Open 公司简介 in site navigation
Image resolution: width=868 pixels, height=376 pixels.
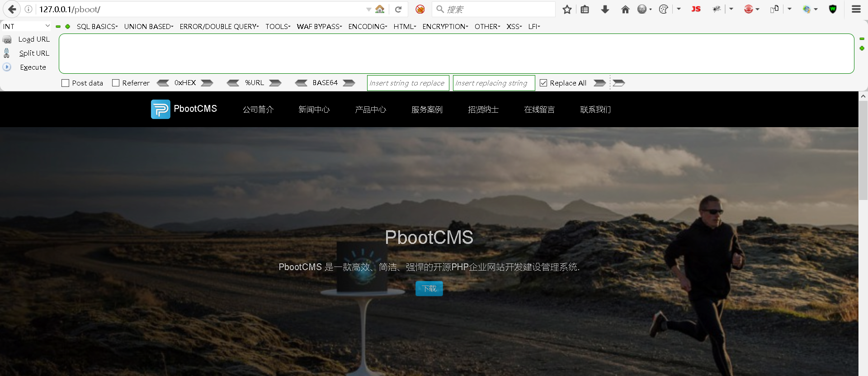258,109
